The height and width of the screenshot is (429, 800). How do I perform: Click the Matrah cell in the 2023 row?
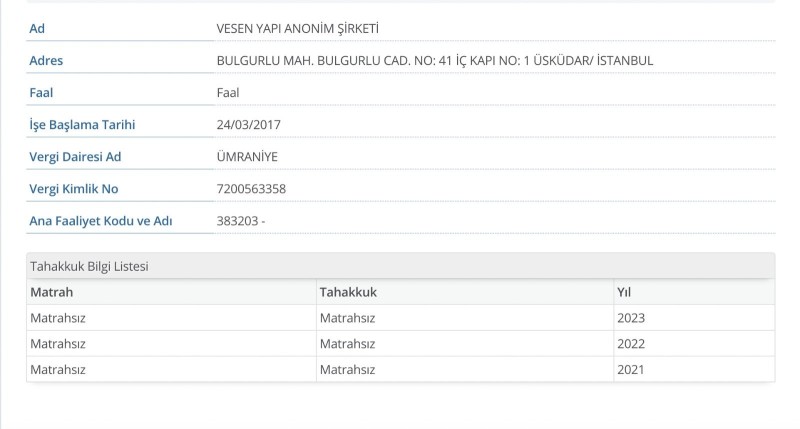[58, 318]
